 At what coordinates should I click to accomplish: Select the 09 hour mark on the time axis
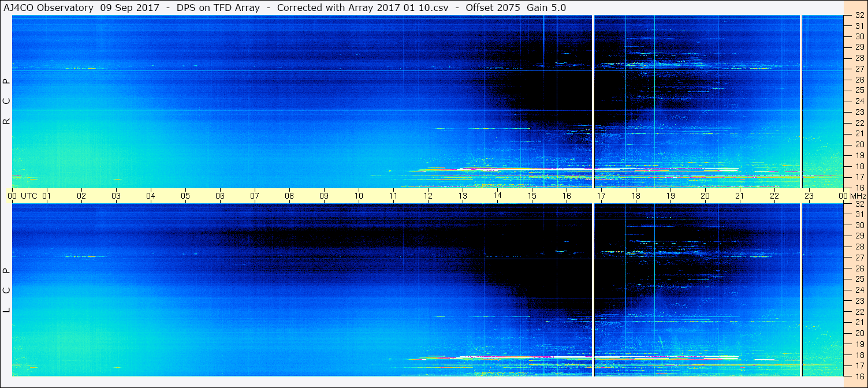pyautogui.click(x=324, y=196)
